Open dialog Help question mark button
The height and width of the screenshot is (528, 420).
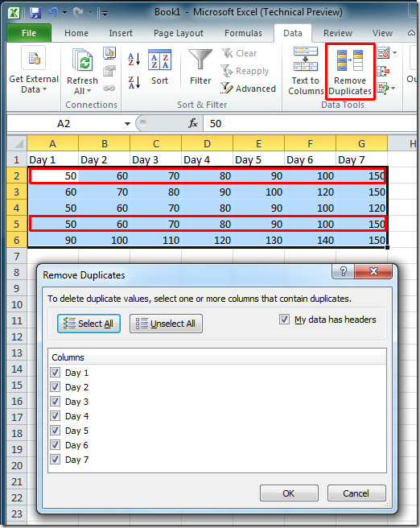[x=343, y=271]
